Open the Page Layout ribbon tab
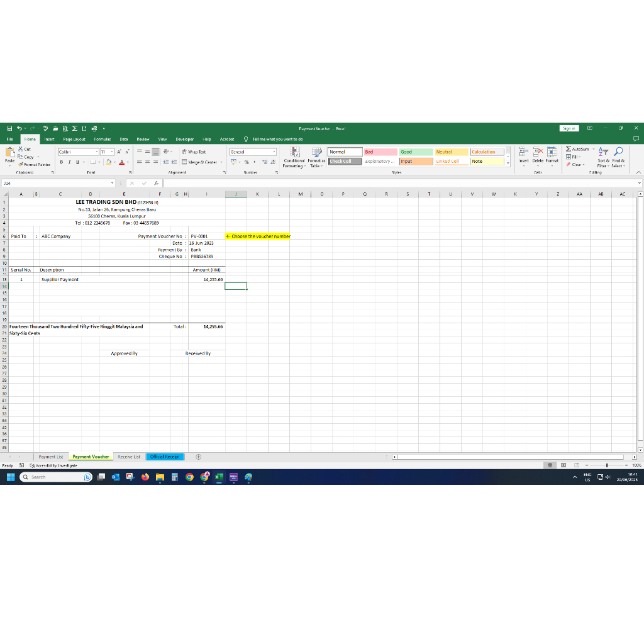The height and width of the screenshot is (644, 644). tap(74, 139)
